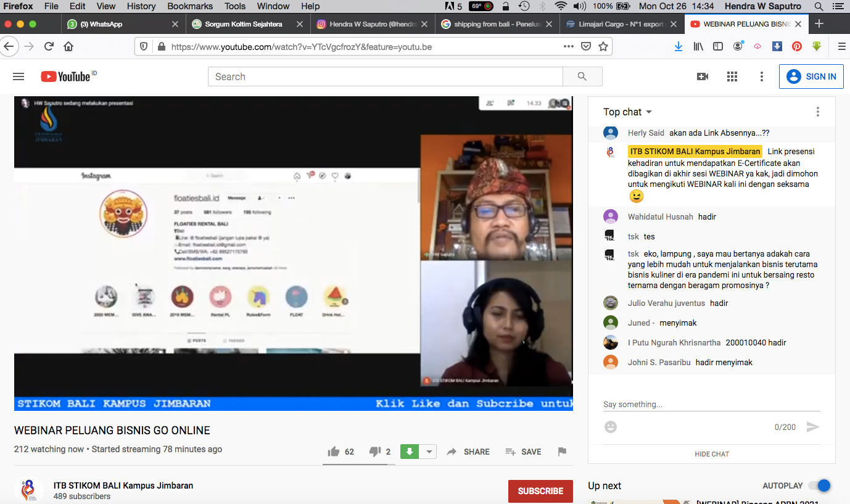The width and height of the screenshot is (850, 504).
Task: Click the YouTube search magnifier button
Action: (582, 76)
